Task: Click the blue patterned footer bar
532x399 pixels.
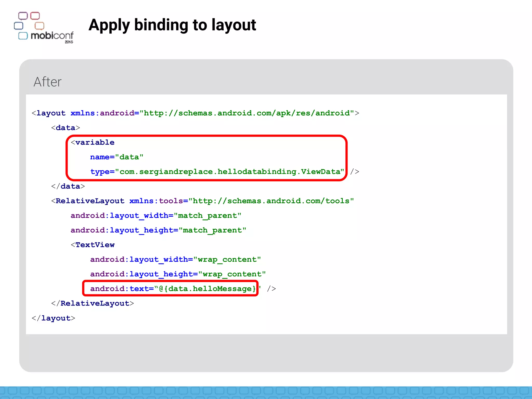Action: click(x=266, y=393)
